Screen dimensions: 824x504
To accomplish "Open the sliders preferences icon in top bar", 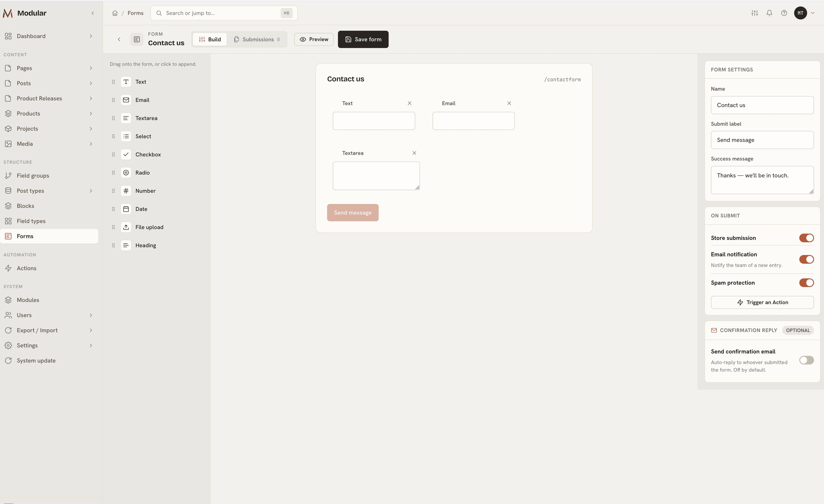I will pos(755,13).
